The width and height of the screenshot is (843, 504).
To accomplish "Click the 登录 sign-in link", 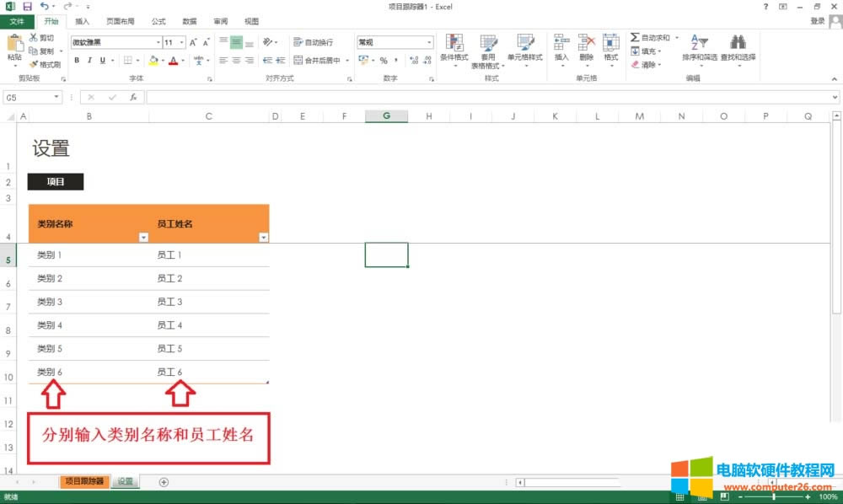I will tap(817, 21).
